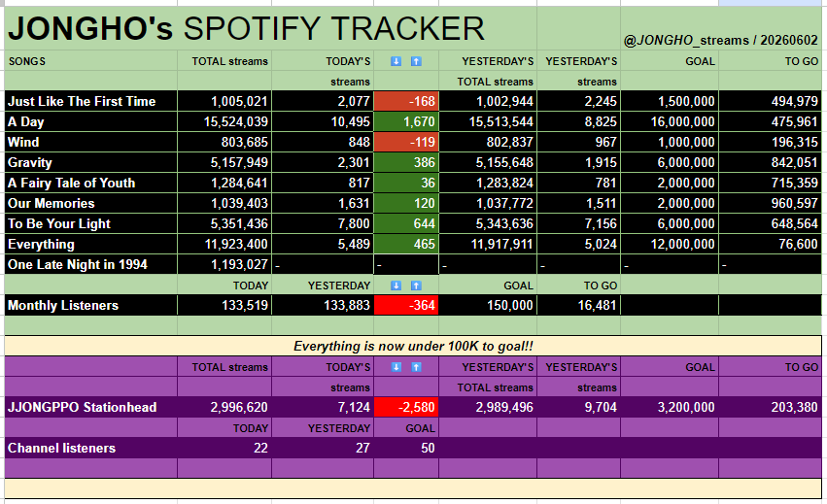Select today's streams value 10,495
This screenshot has width=827, height=504.
pyautogui.click(x=323, y=121)
